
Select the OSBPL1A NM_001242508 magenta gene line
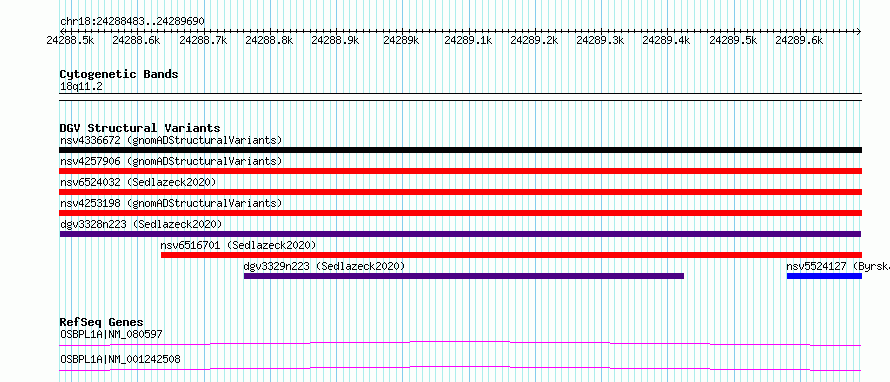coord(460,368)
